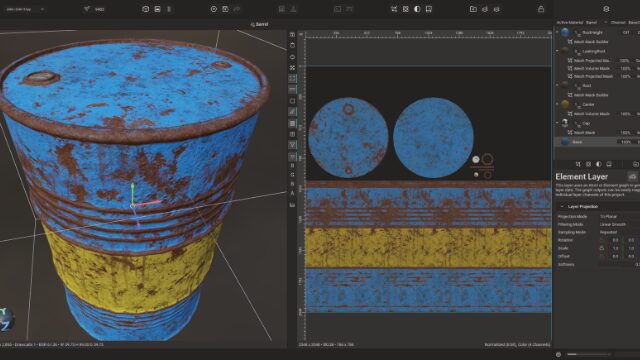Toggle the B channel in vertical toolbar

pyautogui.click(x=292, y=184)
